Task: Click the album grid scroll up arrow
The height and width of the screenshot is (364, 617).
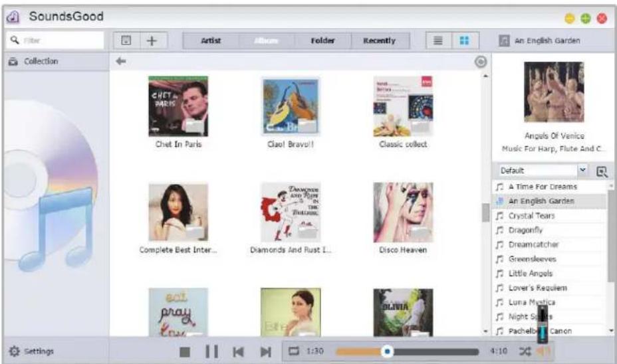Action: pos(486,76)
